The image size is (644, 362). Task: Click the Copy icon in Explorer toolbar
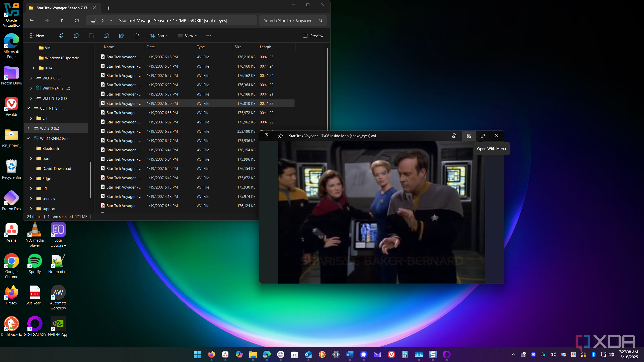click(x=76, y=36)
